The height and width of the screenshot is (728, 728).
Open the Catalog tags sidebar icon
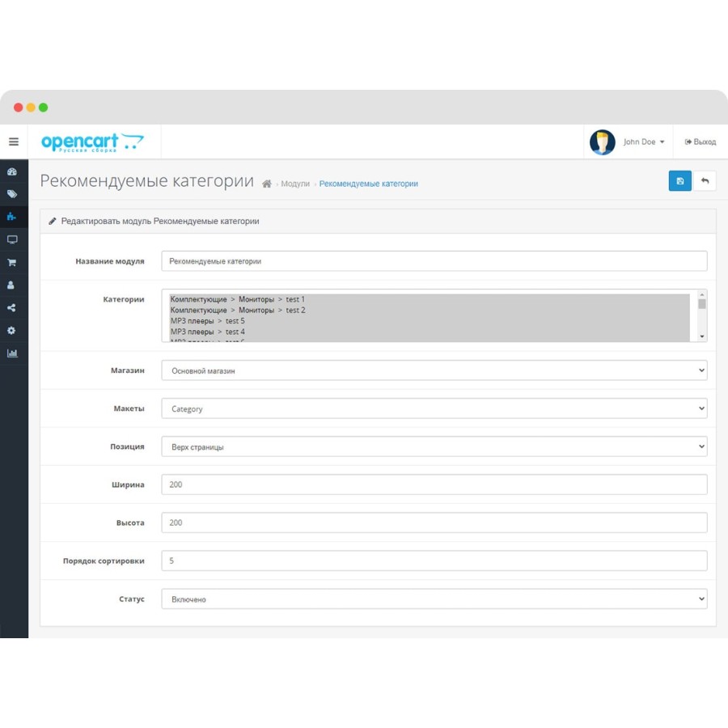pos(12,194)
